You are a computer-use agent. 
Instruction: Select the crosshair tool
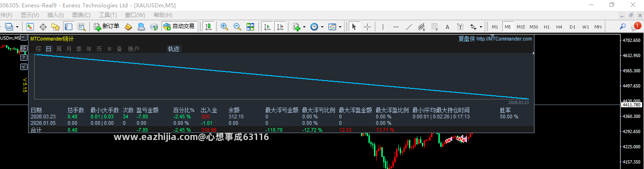[x=367, y=27]
